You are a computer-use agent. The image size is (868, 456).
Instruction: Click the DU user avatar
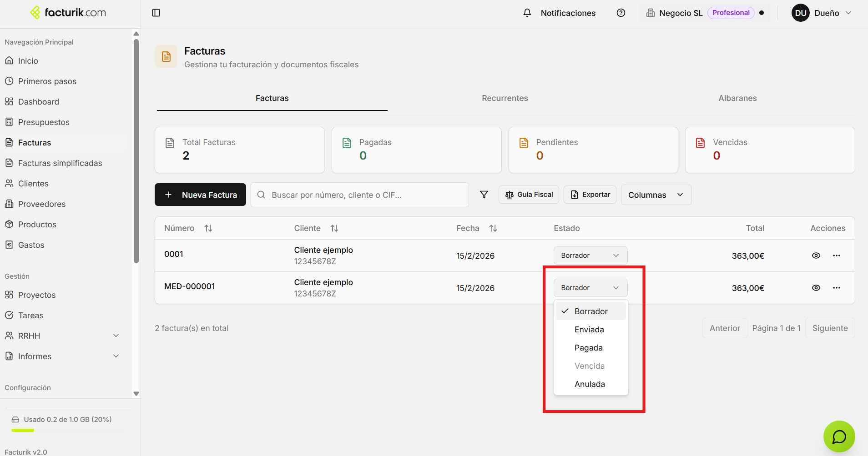click(801, 13)
